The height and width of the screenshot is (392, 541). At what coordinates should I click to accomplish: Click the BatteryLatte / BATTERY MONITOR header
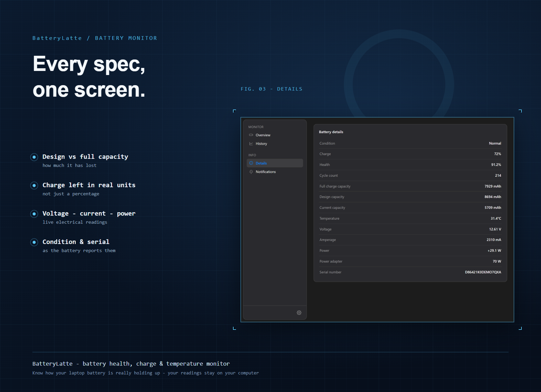point(95,38)
